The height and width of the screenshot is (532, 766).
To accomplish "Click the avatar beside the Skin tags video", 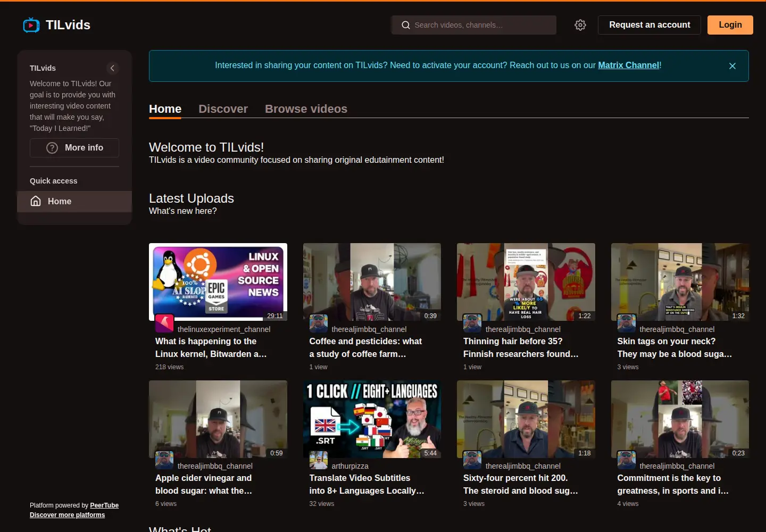I will 627,323.
